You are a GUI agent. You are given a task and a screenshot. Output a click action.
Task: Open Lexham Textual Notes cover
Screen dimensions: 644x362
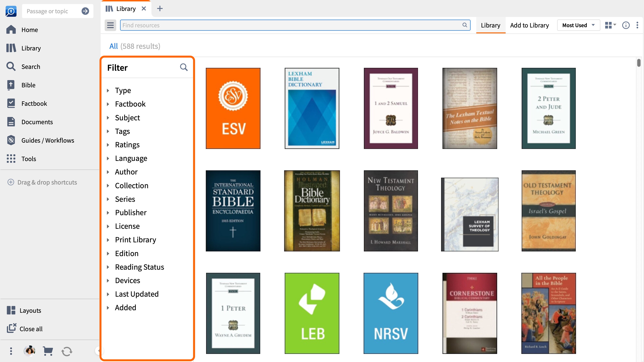(x=470, y=108)
